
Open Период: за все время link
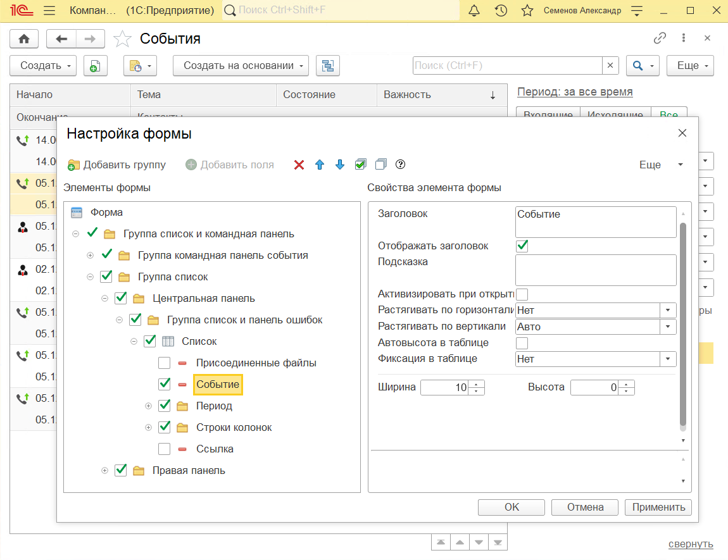[575, 92]
